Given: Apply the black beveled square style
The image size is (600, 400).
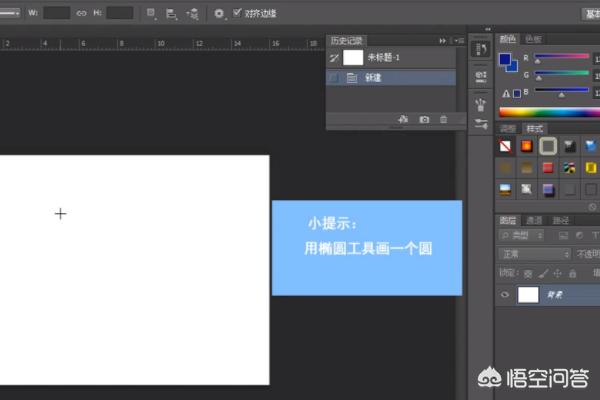Looking at the screenshot, I should [569, 146].
